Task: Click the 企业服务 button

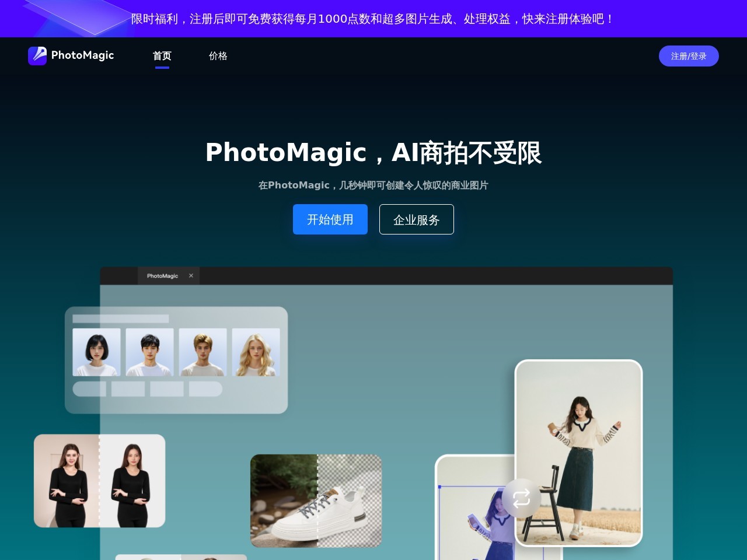Action: 417,219
